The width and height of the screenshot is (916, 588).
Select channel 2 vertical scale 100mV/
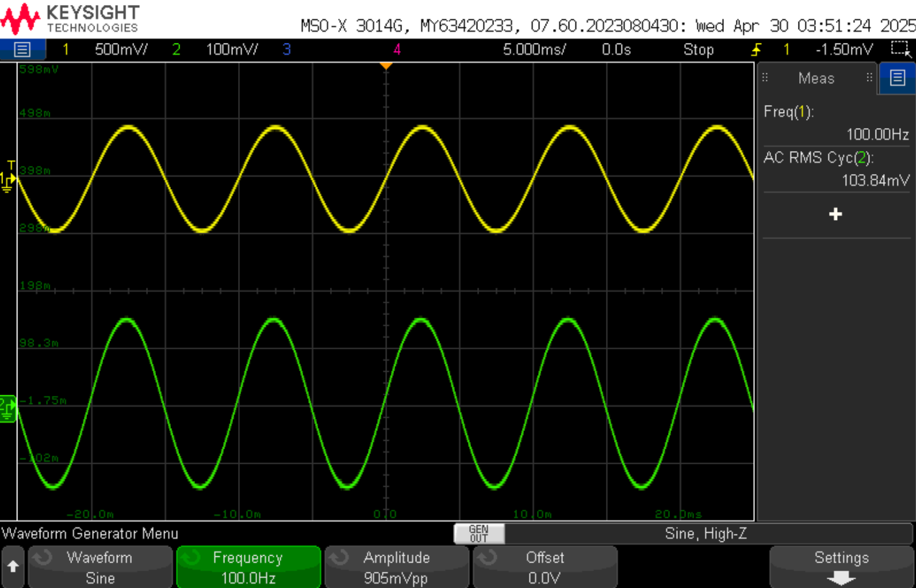(232, 50)
